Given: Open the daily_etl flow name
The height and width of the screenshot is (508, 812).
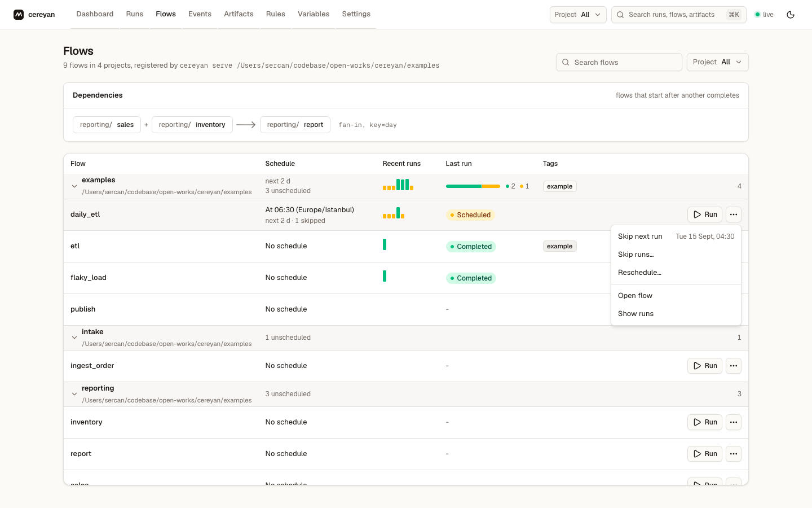Looking at the screenshot, I should 85,214.
